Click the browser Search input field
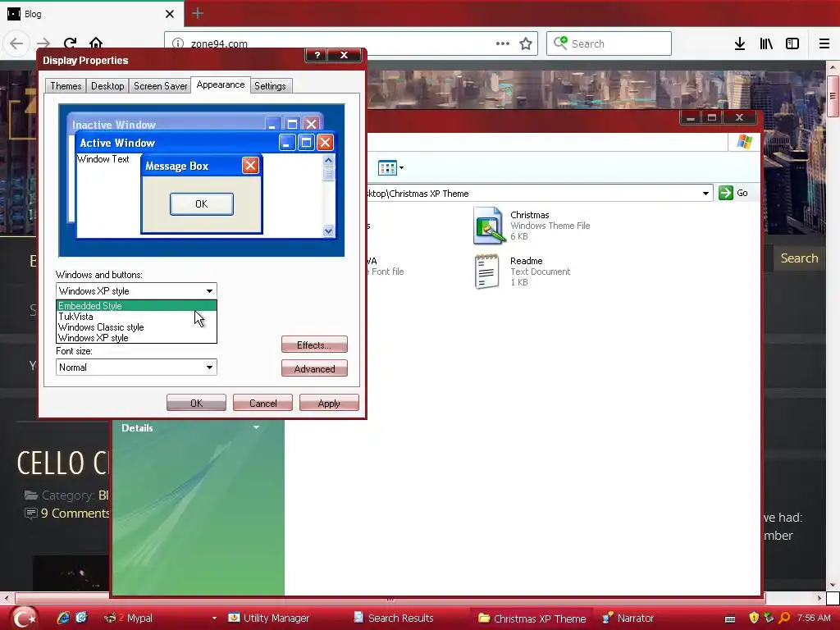This screenshot has height=630, width=840. pos(609,43)
